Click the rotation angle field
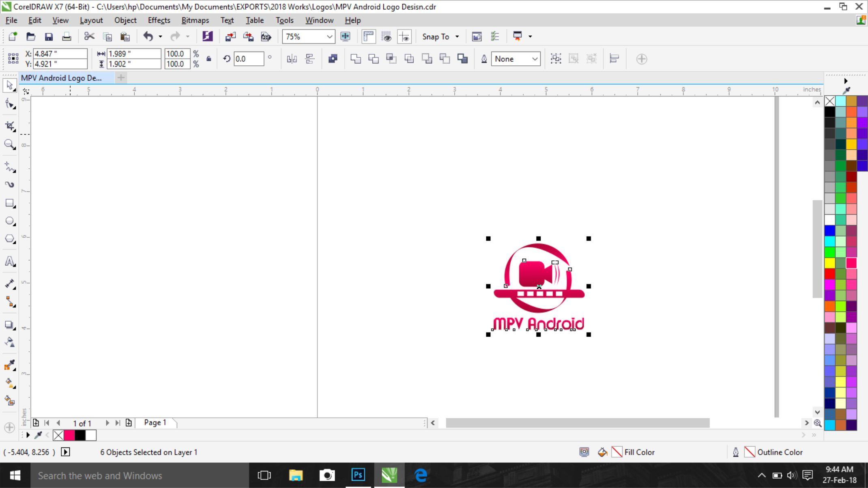The width and height of the screenshot is (868, 488). (x=248, y=59)
